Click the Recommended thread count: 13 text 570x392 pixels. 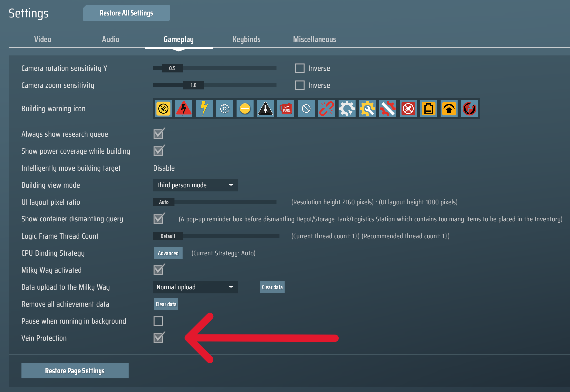pyautogui.click(x=406, y=236)
